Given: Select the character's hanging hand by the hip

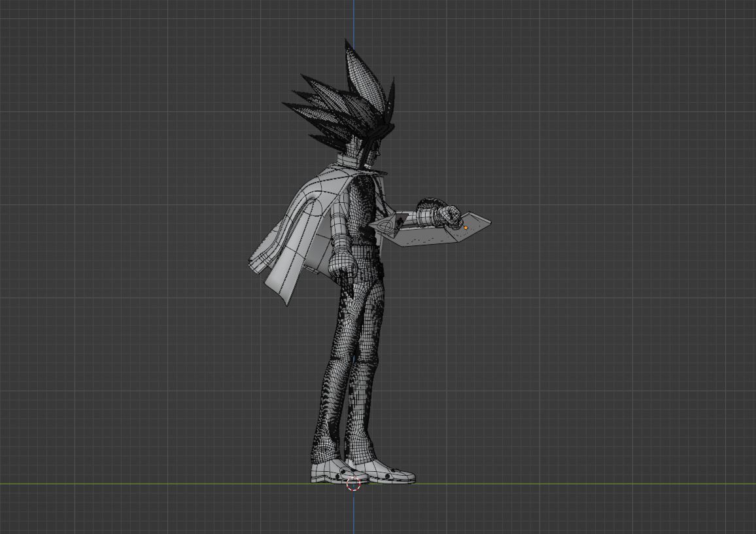Looking at the screenshot, I should pyautogui.click(x=342, y=268).
